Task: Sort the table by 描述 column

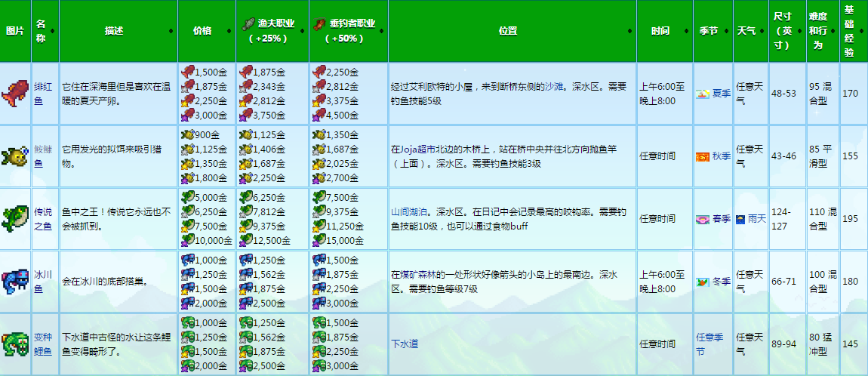Action: (119, 31)
